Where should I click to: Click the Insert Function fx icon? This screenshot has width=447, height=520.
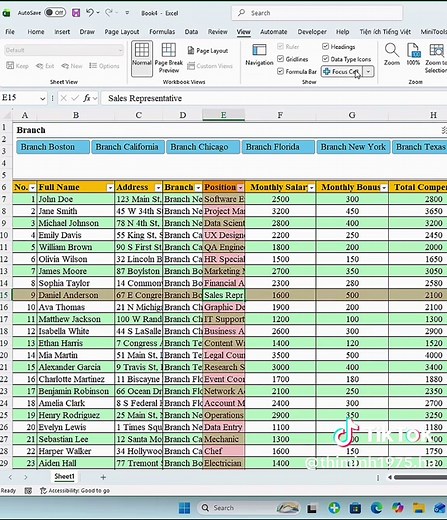87,98
